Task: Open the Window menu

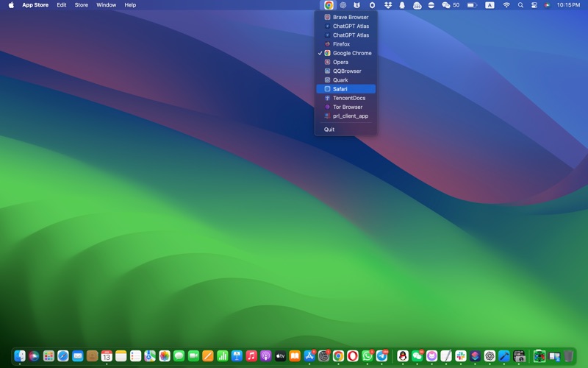Action: [106, 5]
